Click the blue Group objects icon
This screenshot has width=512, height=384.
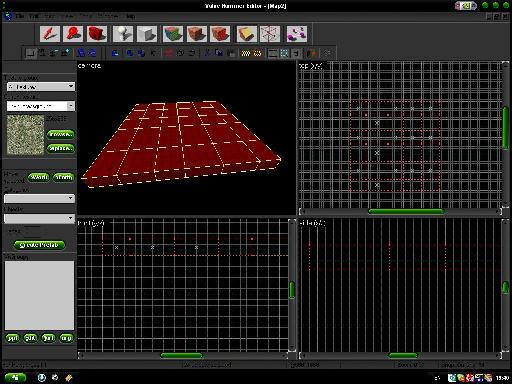click(x=130, y=53)
